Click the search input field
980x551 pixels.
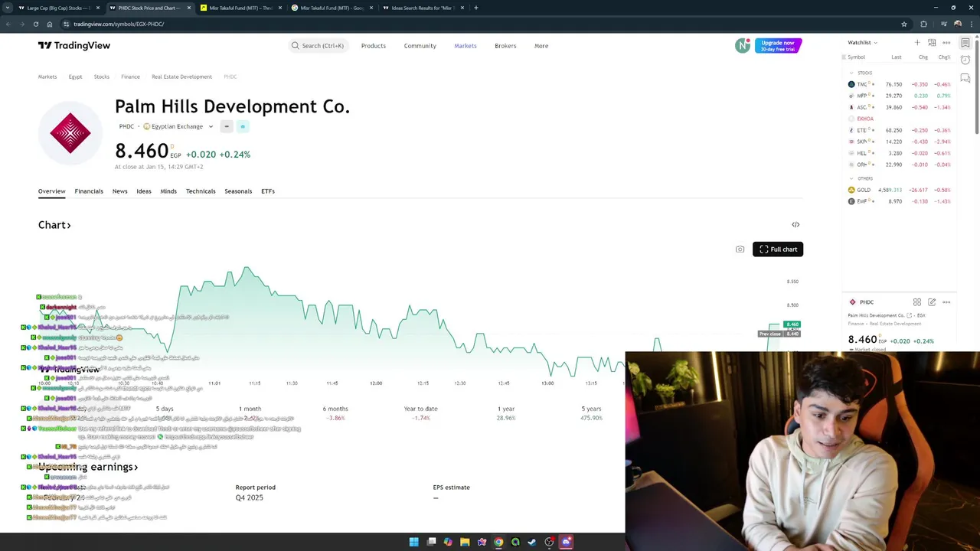317,46
